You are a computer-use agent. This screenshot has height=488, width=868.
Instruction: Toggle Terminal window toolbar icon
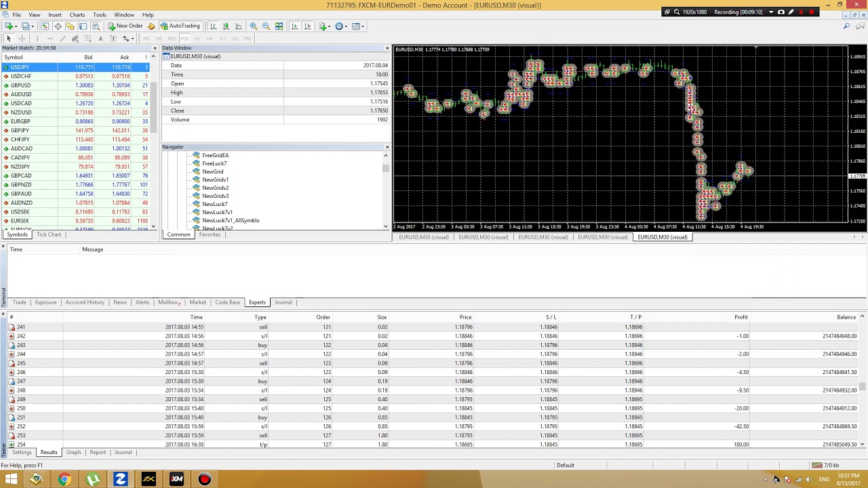83,26
